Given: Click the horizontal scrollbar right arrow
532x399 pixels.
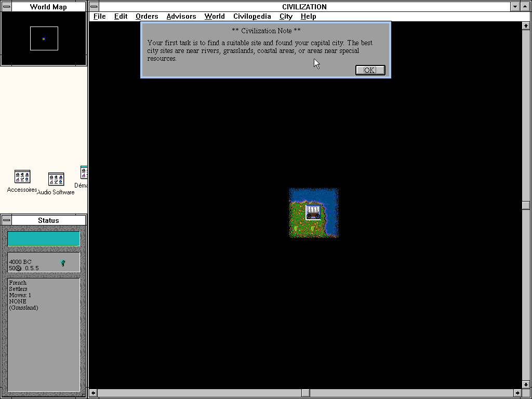Looking at the screenshot, I should click(x=517, y=393).
